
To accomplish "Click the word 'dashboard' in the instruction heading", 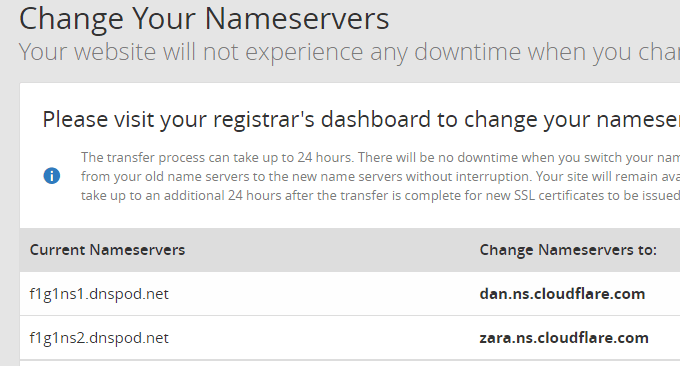I will coord(376,119).
